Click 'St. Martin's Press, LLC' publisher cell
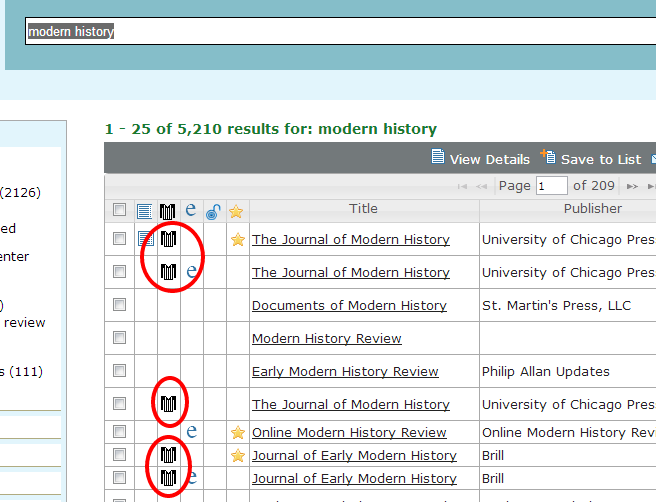The image size is (656, 502). [x=556, y=305]
